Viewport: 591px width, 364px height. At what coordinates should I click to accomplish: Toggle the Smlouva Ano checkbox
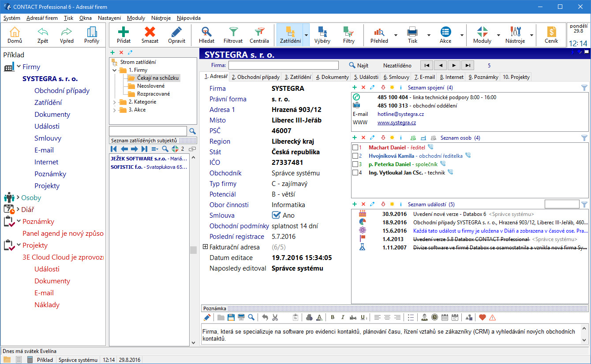[x=276, y=215]
